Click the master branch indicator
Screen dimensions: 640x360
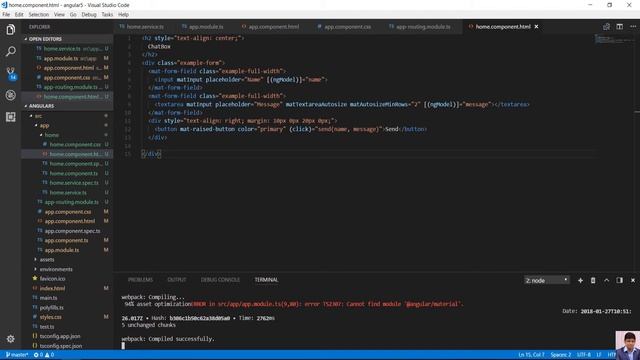(17, 355)
